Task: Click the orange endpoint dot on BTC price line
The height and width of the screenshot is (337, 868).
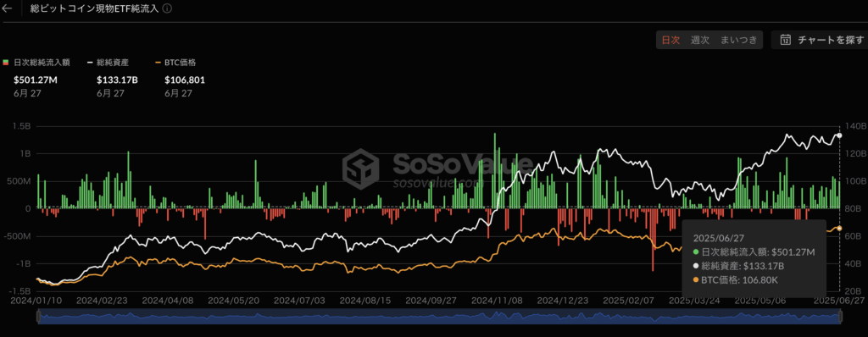Action: click(x=840, y=228)
